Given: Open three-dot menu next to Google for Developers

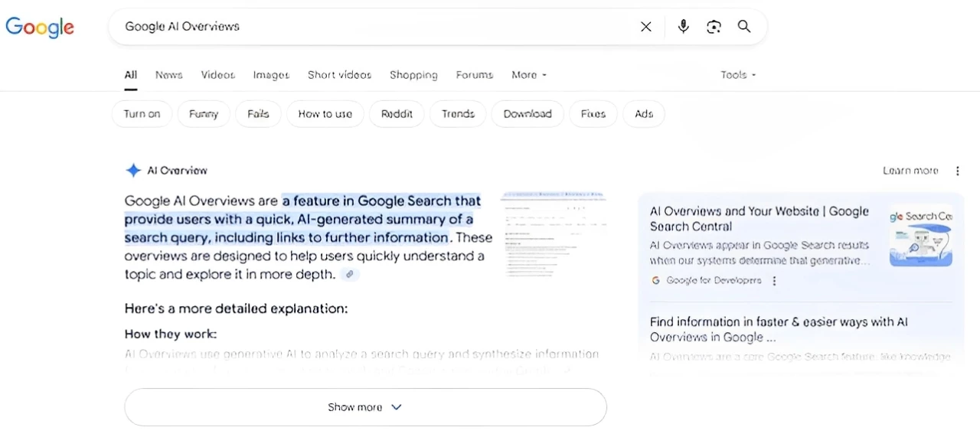Looking at the screenshot, I should click(774, 281).
